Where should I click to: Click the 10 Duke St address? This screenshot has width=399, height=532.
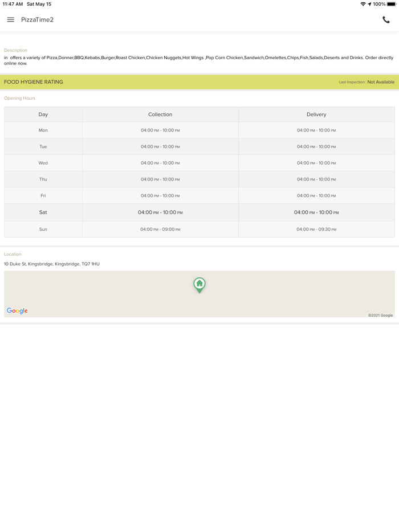52,264
